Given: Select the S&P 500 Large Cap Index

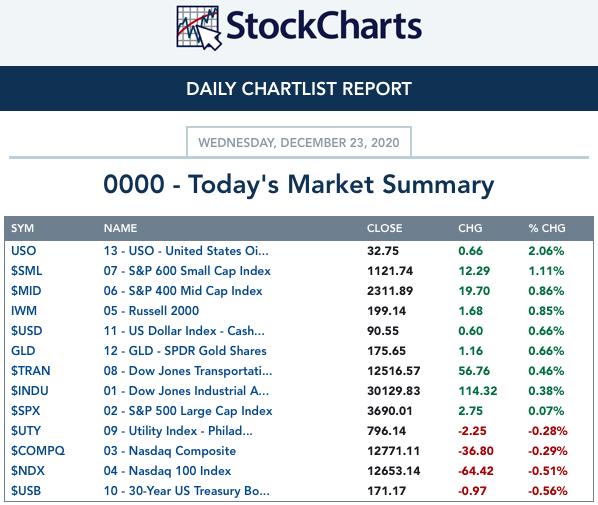Looking at the screenshot, I should [188, 411].
